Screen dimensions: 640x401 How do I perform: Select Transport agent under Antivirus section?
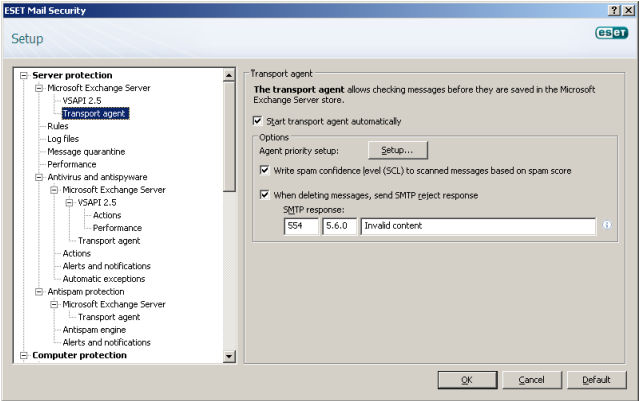[109, 241]
